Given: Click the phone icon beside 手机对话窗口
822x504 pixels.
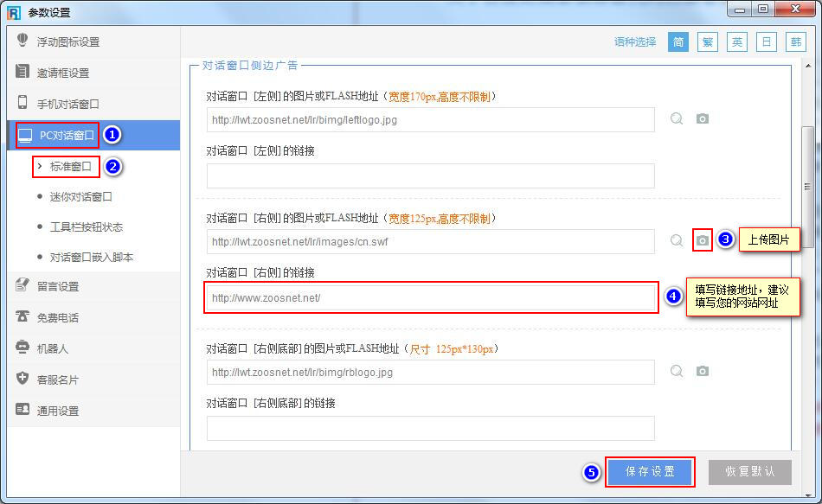Looking at the screenshot, I should tap(22, 102).
